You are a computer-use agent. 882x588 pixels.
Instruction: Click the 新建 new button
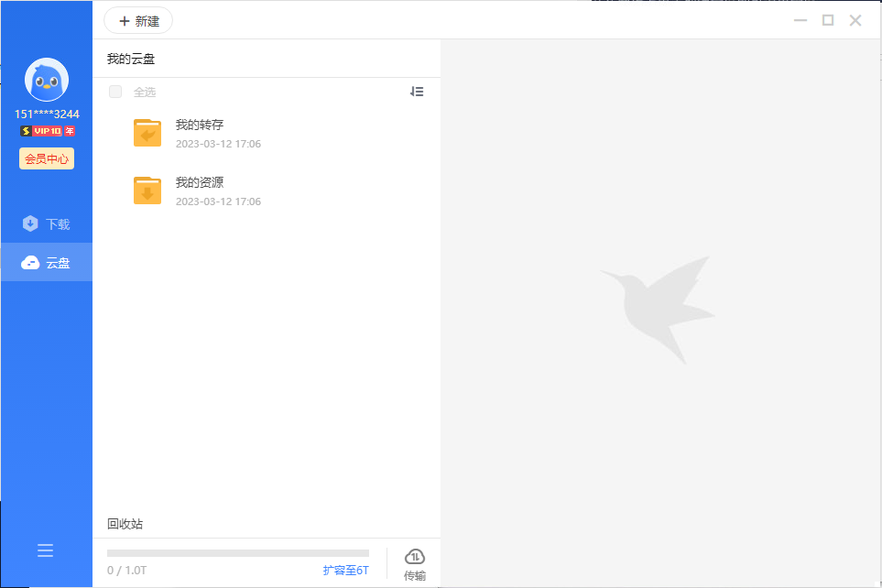coord(138,21)
